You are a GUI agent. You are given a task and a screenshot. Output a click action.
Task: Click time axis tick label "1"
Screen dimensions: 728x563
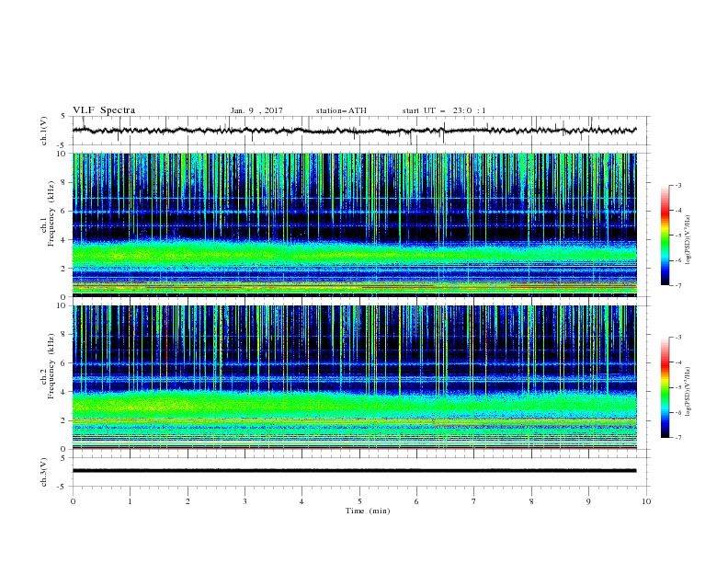[x=131, y=501]
